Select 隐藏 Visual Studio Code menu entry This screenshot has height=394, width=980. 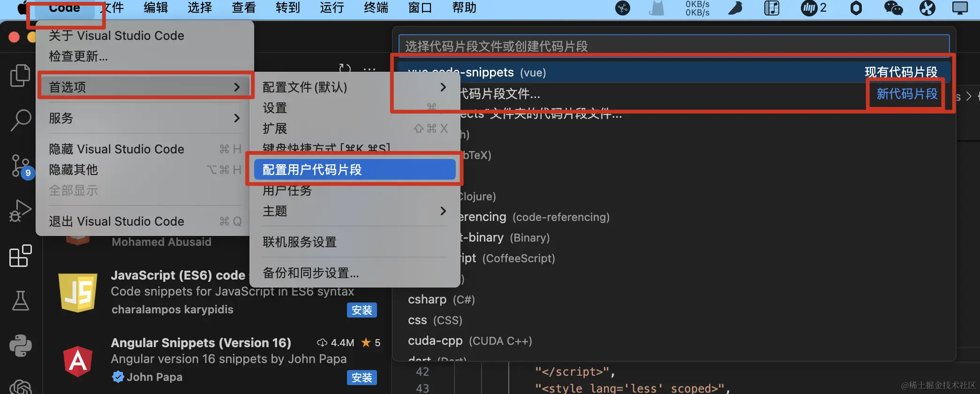coord(145,149)
